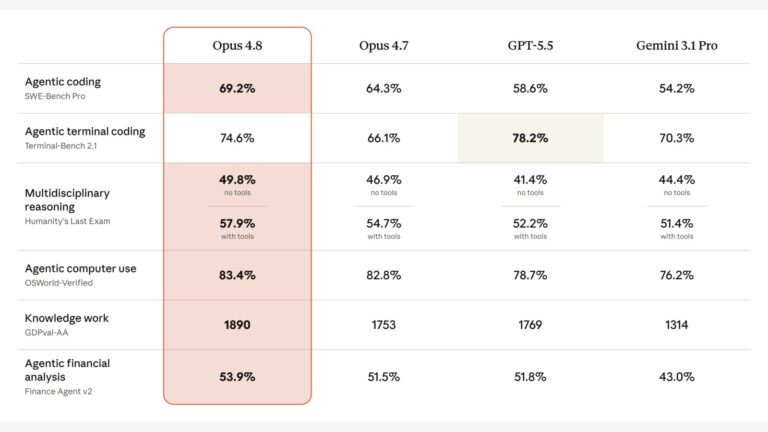The image size is (768, 432).
Task: Select the Agentic financial analysis row label
Action: (67, 370)
